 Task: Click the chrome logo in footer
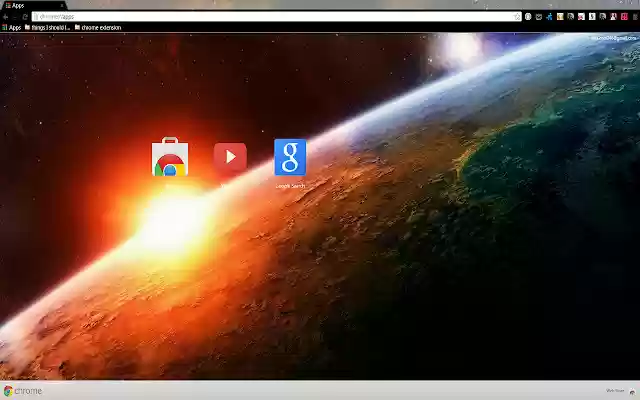[23, 391]
